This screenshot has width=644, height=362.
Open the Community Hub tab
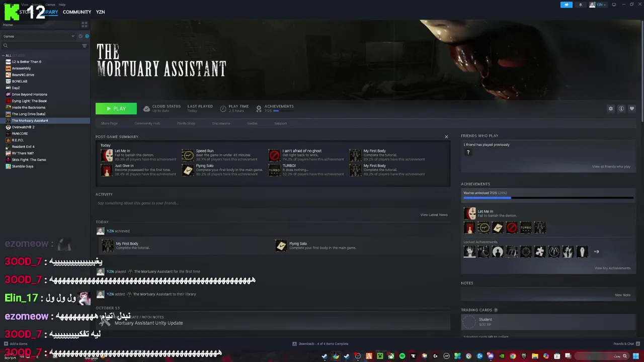click(147, 123)
